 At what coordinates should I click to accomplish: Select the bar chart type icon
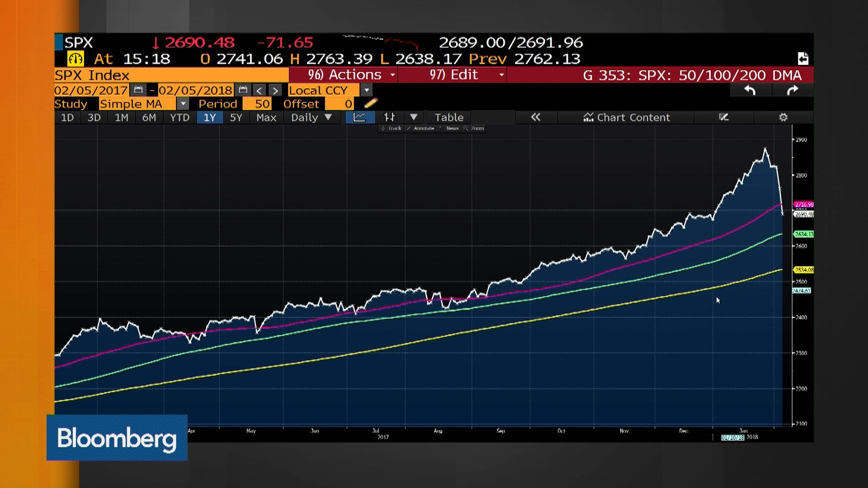pyautogui.click(x=389, y=117)
